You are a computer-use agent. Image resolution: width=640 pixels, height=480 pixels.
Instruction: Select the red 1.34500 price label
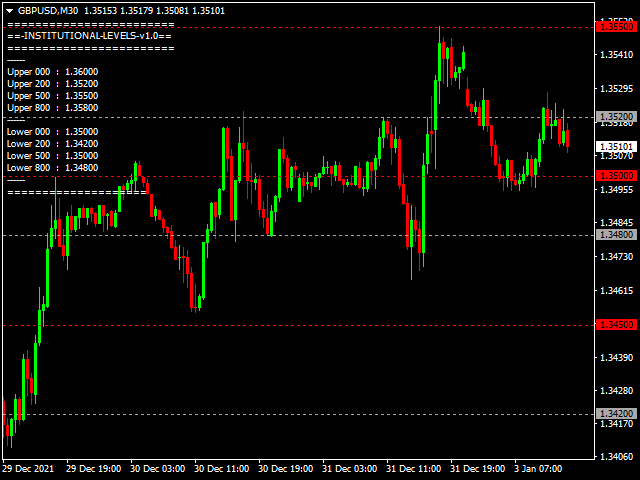click(616, 325)
